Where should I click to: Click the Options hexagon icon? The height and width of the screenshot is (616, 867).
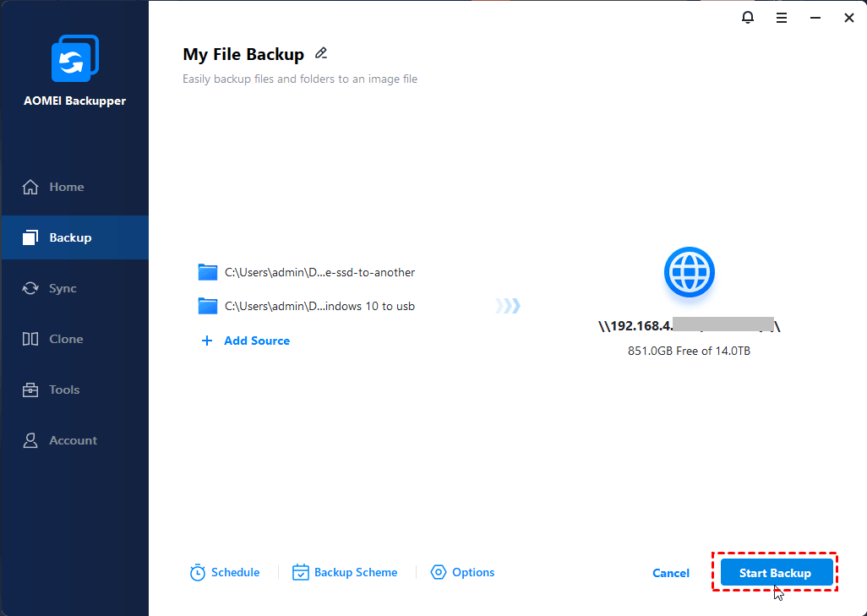click(439, 572)
